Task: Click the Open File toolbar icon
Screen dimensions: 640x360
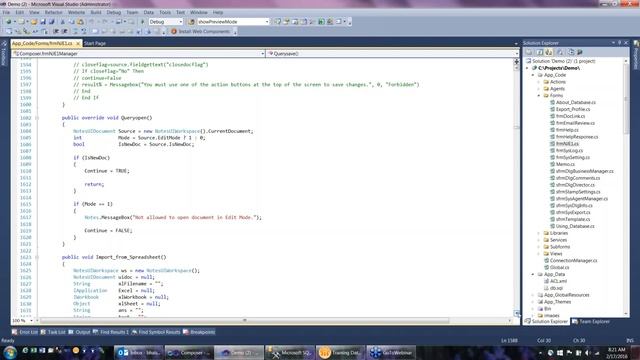Action: (34, 22)
